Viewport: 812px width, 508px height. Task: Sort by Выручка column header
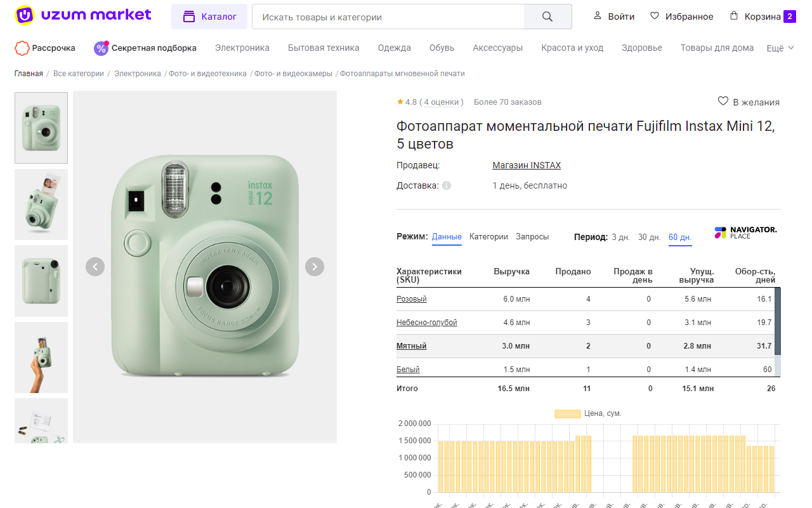point(511,271)
